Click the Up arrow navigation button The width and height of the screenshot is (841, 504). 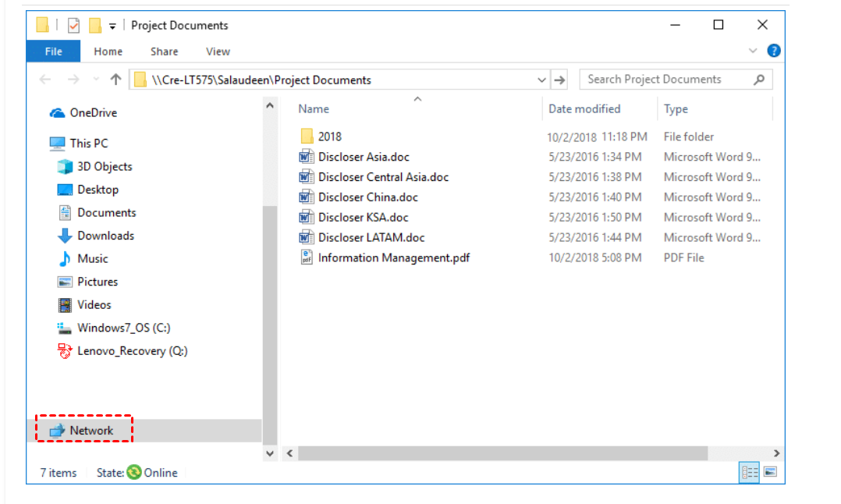coord(116,80)
